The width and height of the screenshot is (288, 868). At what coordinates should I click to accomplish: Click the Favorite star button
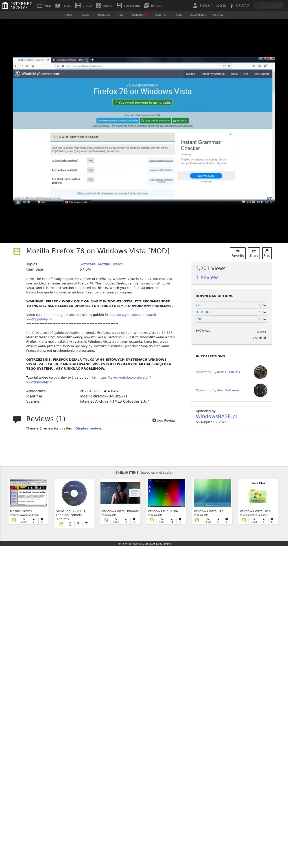238,253
